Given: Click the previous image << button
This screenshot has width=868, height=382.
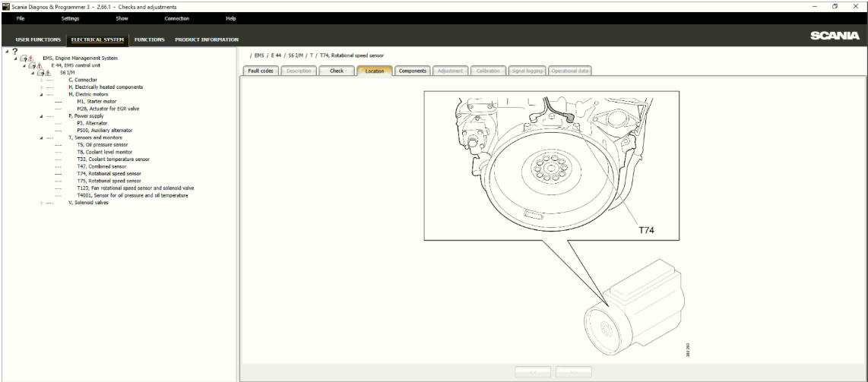Looking at the screenshot, I should pos(533,372).
